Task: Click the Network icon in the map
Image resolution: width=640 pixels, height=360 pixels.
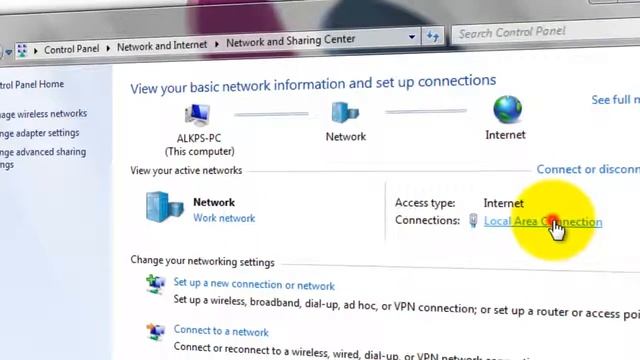Action: pos(345,112)
